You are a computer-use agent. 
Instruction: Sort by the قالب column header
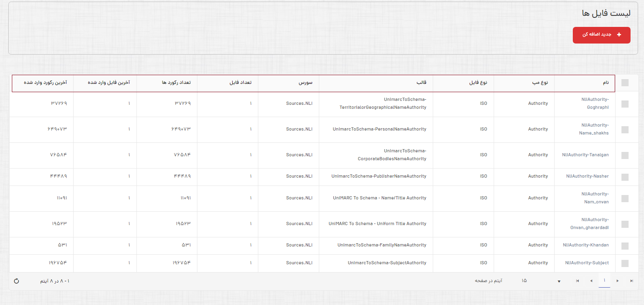point(421,83)
